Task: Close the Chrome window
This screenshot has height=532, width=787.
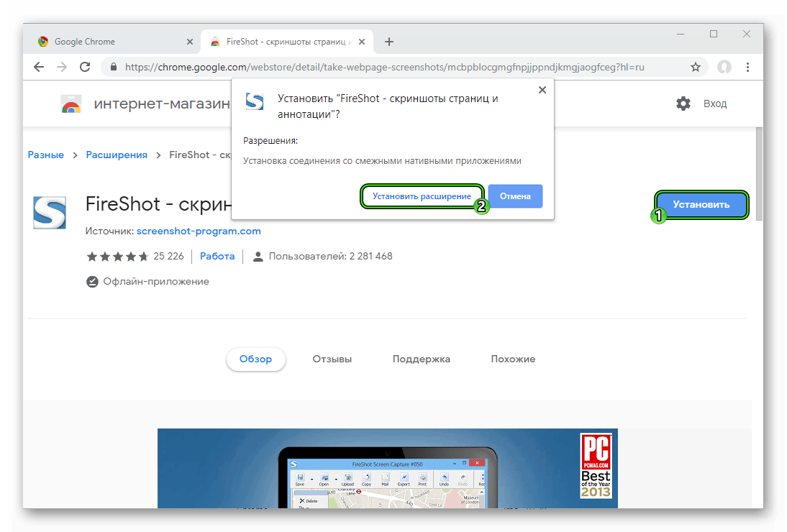Action: [746, 34]
